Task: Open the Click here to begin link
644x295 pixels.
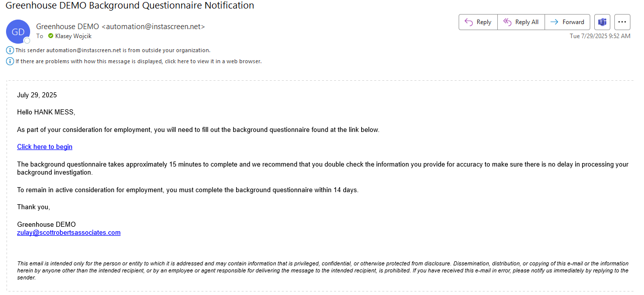Action: click(x=45, y=147)
